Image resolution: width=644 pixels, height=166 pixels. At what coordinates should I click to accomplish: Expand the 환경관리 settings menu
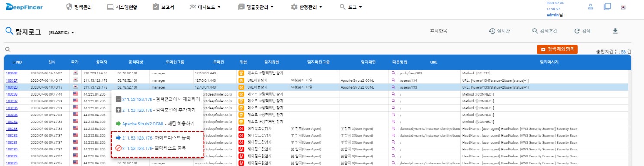(x=307, y=7)
